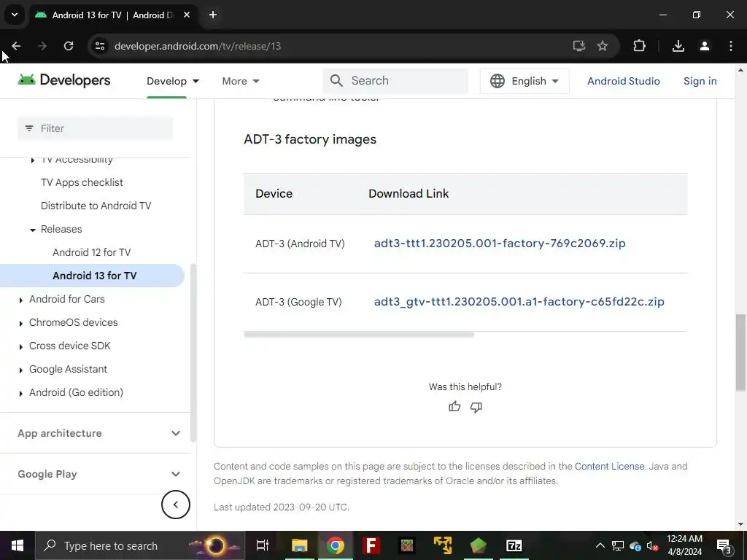This screenshot has width=747, height=560.
Task: Open the English language dropdown
Action: click(525, 81)
